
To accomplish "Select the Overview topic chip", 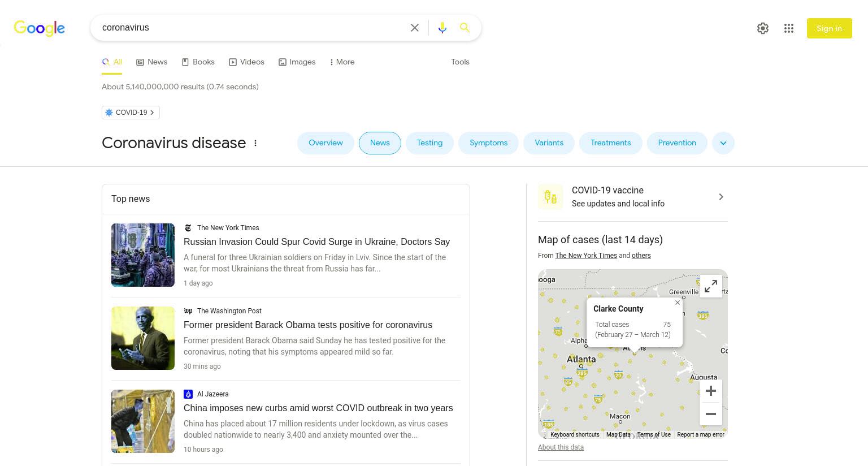I will 325,143.
